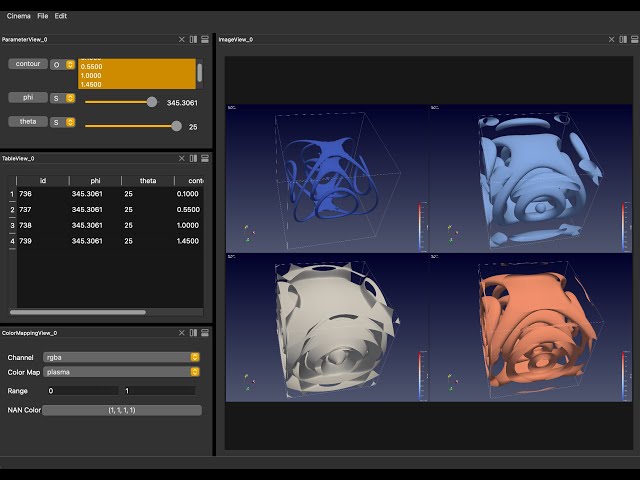Open phi mode dropdown showing S
The width and height of the screenshot is (640, 480).
click(x=62, y=98)
